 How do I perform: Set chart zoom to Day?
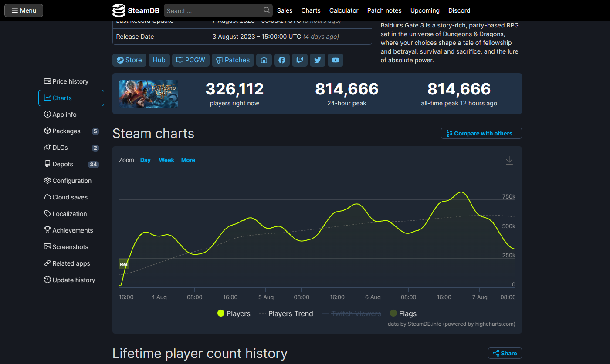coord(145,160)
